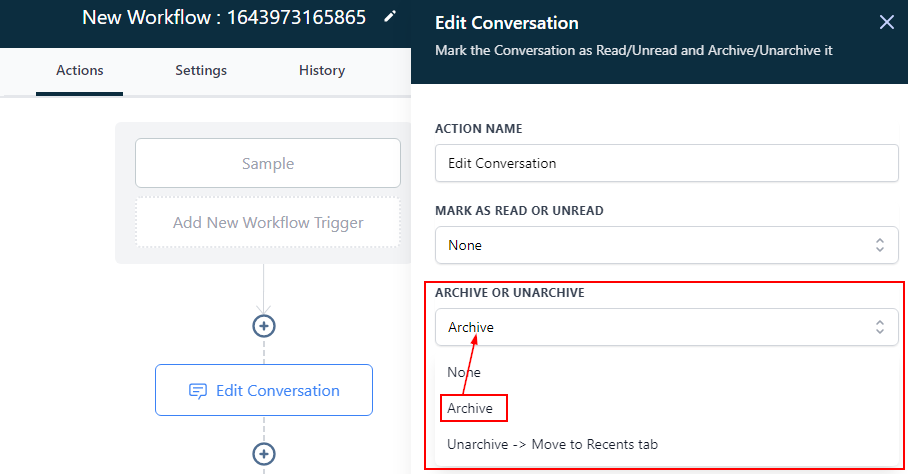The image size is (908, 474).
Task: Go to the History tab
Action: click(322, 70)
